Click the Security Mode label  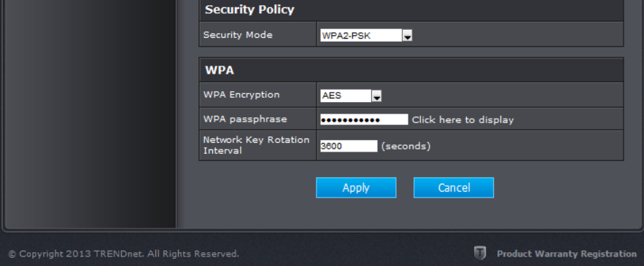(238, 35)
